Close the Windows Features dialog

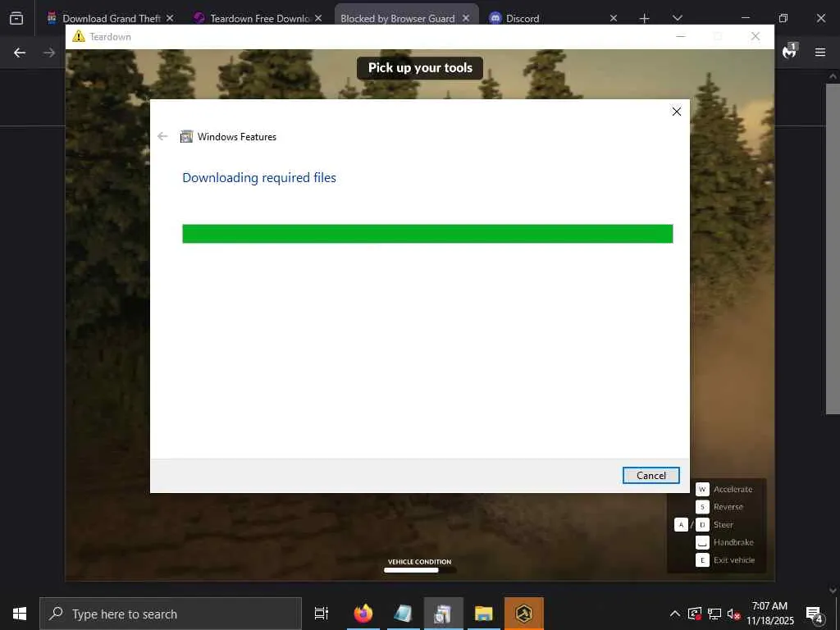coord(677,112)
